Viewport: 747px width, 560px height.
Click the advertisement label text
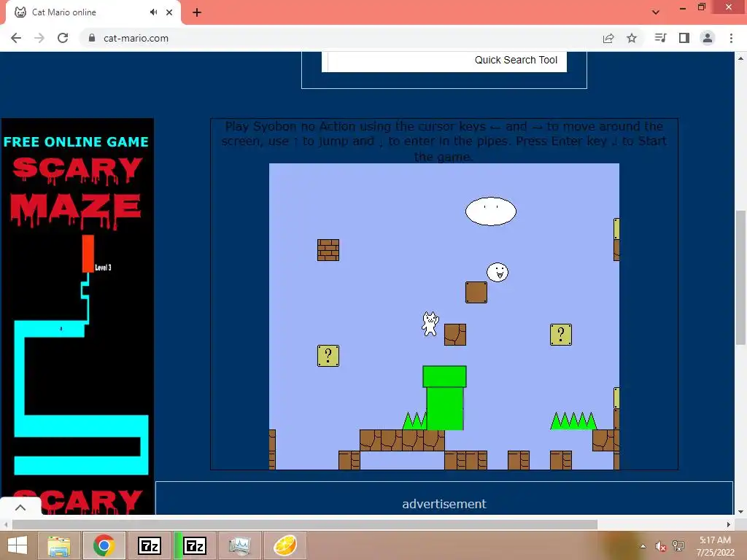coord(444,504)
